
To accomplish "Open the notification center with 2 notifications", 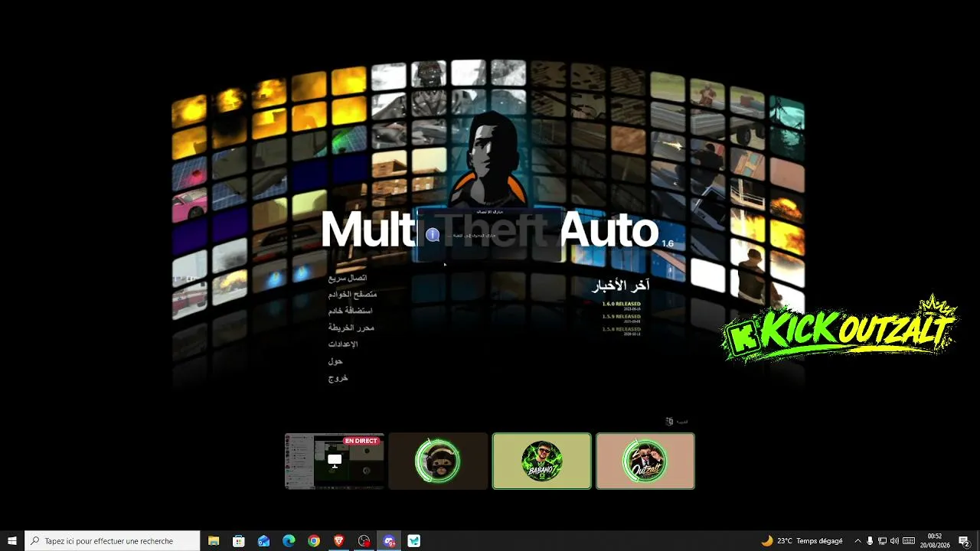I will click(x=964, y=541).
